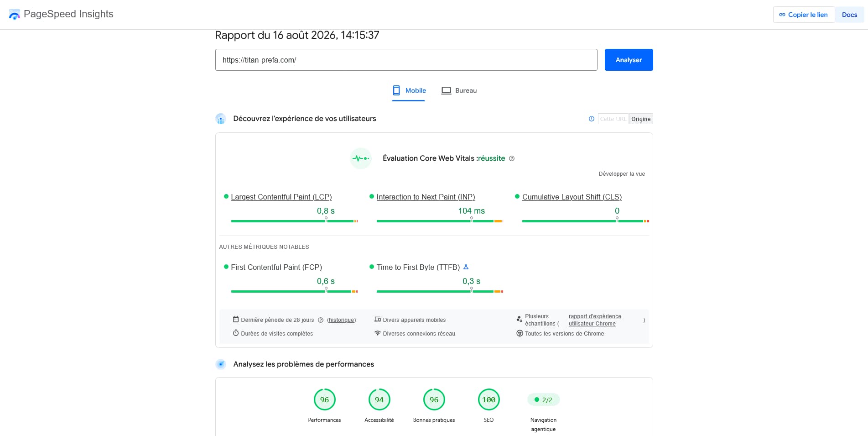Click the TTFB value 0,3 s

[x=471, y=281]
